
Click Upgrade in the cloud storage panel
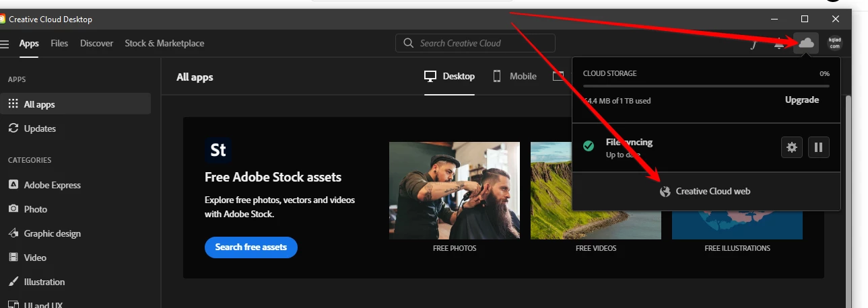802,100
